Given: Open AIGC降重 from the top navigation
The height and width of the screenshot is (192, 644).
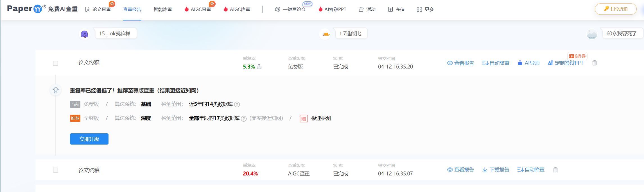Looking at the screenshot, I should (240, 9).
